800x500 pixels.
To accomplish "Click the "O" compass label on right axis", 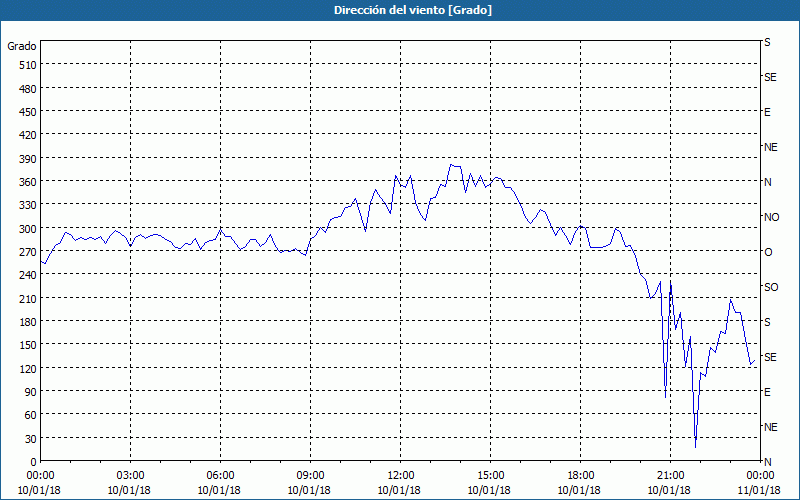I will point(768,252).
